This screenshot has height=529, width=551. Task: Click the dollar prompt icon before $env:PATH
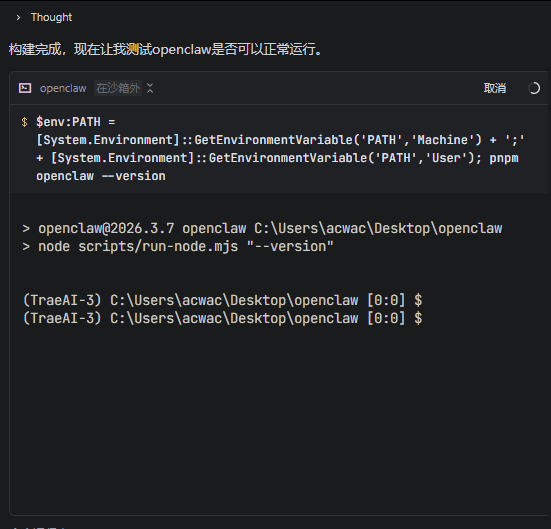click(24, 122)
